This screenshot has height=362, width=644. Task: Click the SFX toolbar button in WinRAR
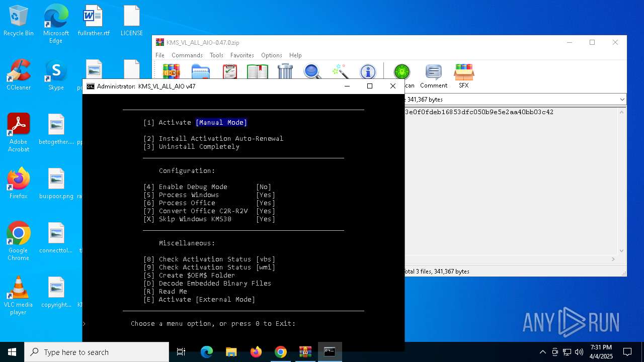(464, 76)
